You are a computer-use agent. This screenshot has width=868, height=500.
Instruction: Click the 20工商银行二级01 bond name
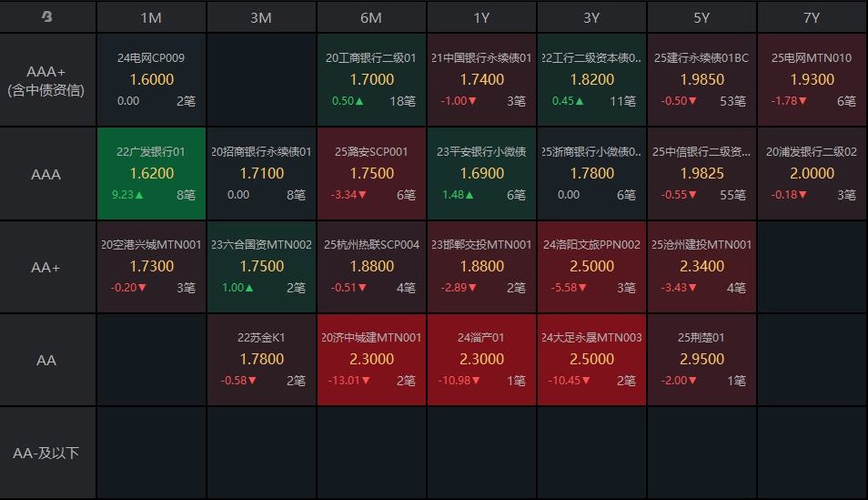click(x=371, y=58)
